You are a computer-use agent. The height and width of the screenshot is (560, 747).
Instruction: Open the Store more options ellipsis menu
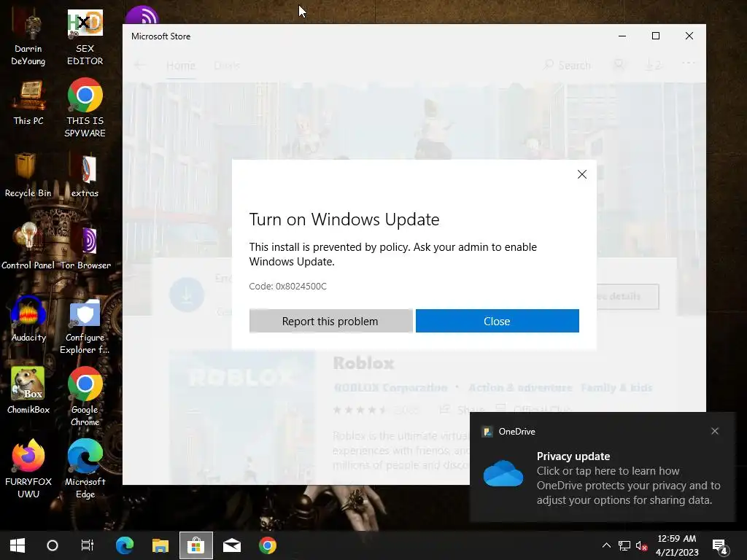click(x=689, y=63)
